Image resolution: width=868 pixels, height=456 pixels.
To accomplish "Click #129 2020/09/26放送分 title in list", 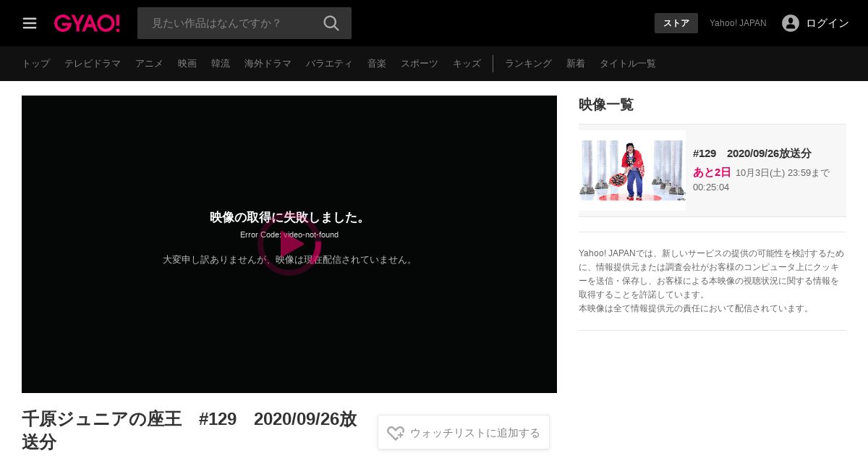I will pos(752,153).
